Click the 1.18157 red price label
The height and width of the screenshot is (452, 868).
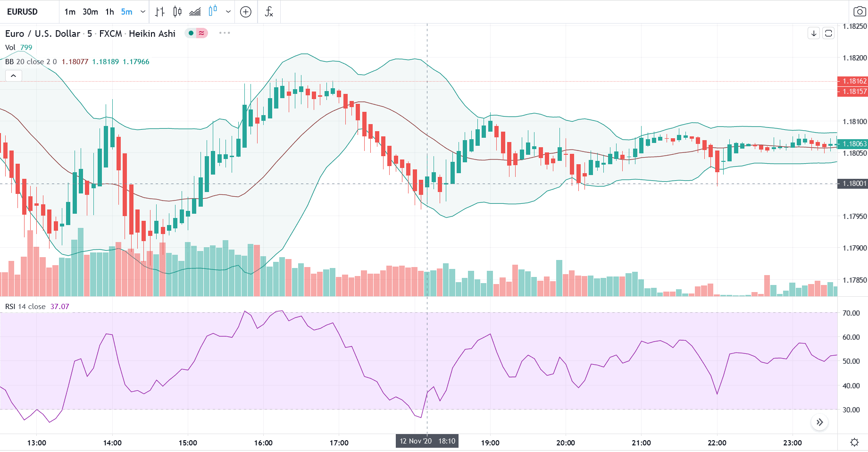point(853,92)
